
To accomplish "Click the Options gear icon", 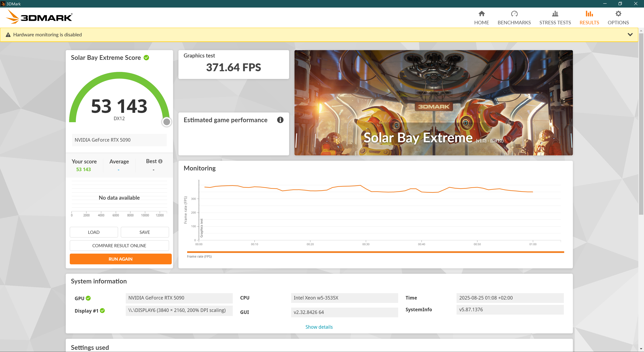I will [x=618, y=13].
